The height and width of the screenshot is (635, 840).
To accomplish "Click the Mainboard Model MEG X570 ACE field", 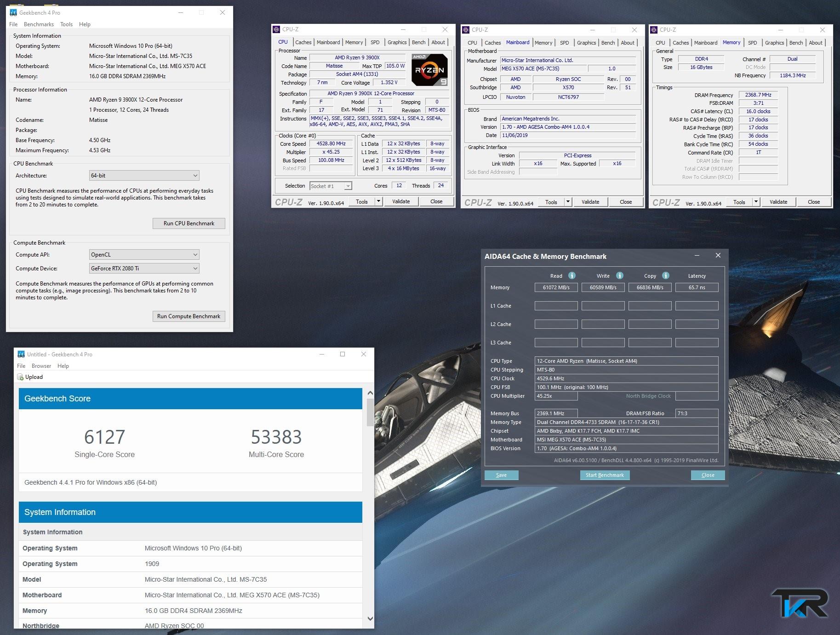I will pos(543,69).
